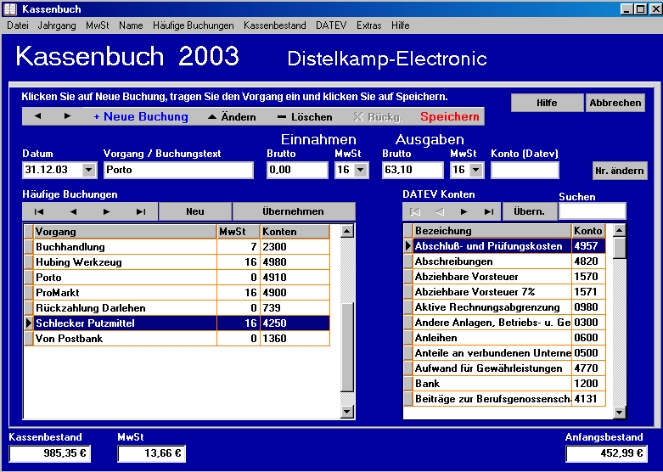Click the Speichern button
The height and width of the screenshot is (472, 663).
(449, 117)
